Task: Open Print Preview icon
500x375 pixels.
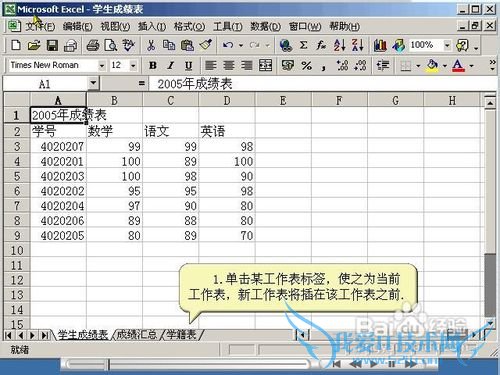Action: tap(111, 45)
